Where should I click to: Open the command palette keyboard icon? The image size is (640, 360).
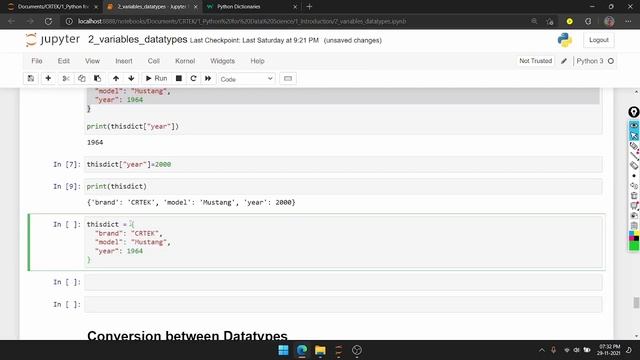(288, 78)
